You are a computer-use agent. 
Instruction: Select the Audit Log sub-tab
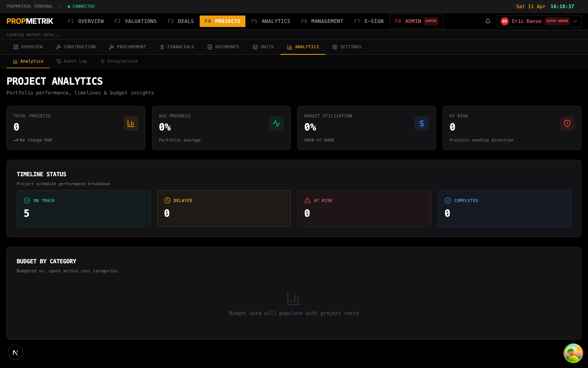coord(71,61)
